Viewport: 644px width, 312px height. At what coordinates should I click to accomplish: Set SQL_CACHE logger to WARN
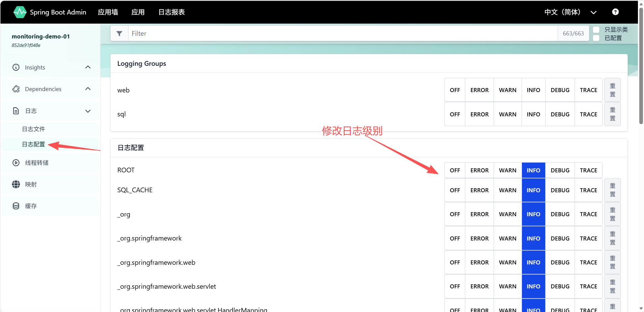tap(507, 190)
